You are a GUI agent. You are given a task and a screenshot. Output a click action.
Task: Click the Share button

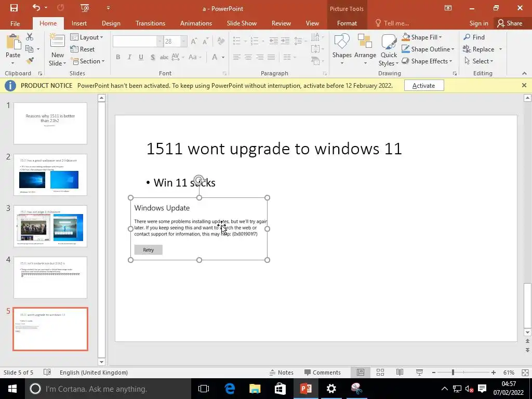click(510, 23)
